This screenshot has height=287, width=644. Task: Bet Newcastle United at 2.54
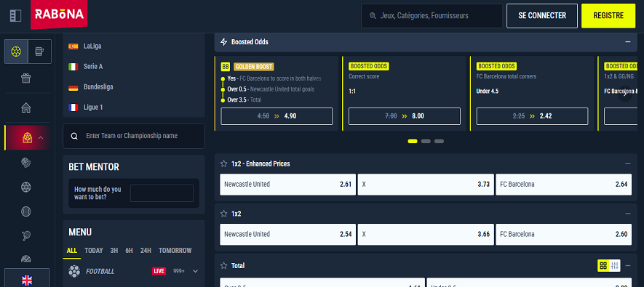[x=288, y=235]
